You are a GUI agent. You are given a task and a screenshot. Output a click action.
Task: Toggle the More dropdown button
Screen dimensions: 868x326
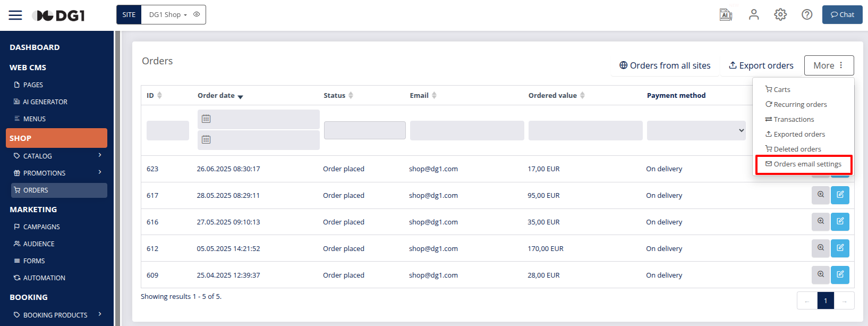(x=829, y=65)
